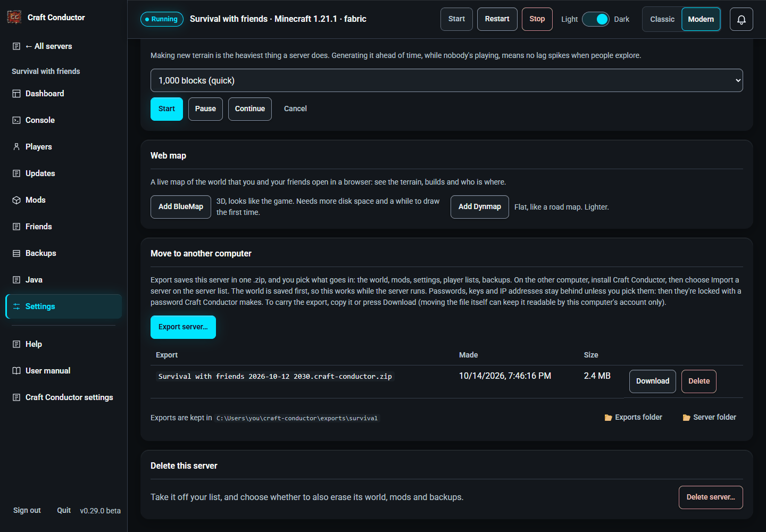Open the pre-generation size dropdown
Image resolution: width=766 pixels, height=532 pixels.
447,80
